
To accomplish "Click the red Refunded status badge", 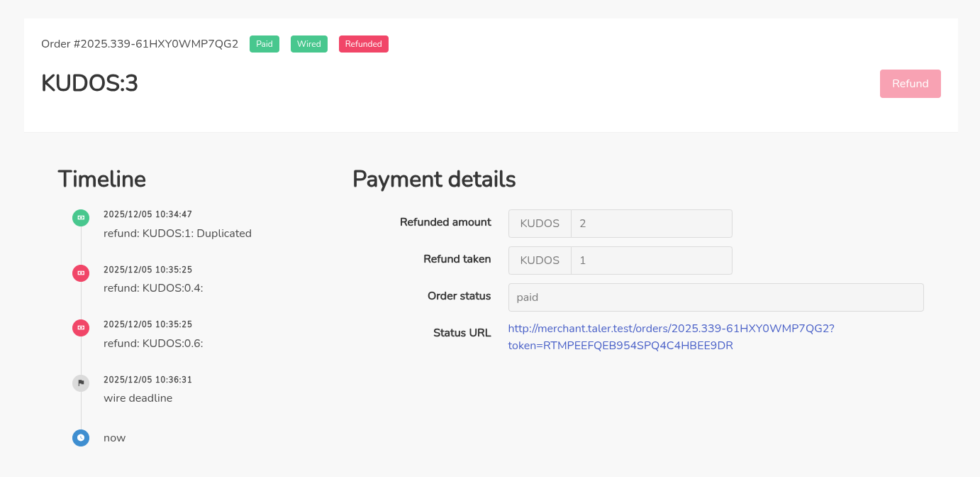I will click(363, 44).
